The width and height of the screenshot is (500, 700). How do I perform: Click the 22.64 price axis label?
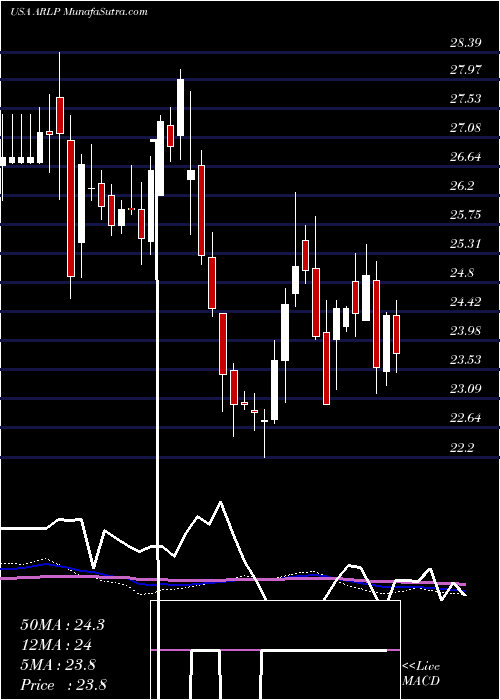coord(466,418)
